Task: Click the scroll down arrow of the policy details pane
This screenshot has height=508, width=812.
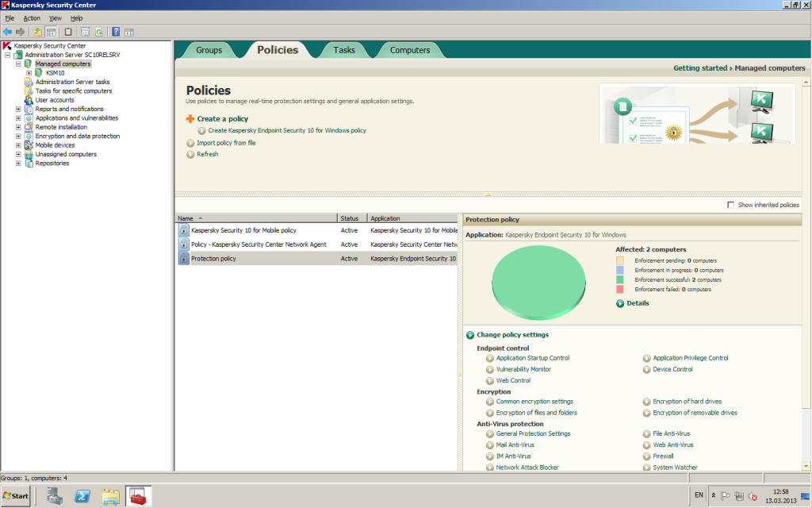Action: (x=806, y=466)
